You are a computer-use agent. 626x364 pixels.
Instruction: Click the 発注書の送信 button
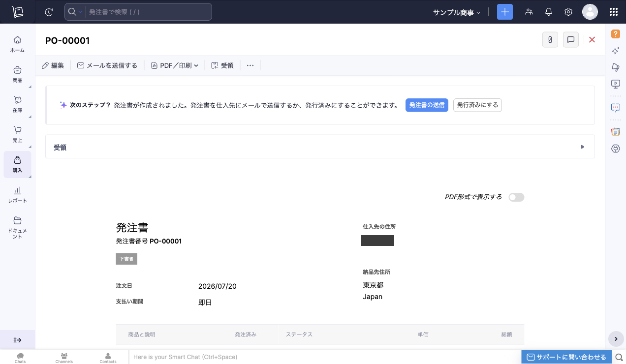tap(427, 105)
